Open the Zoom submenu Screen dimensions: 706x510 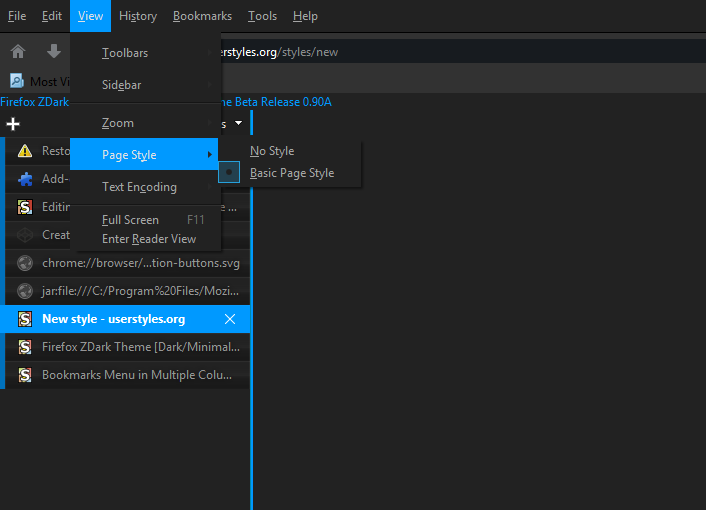coord(145,123)
